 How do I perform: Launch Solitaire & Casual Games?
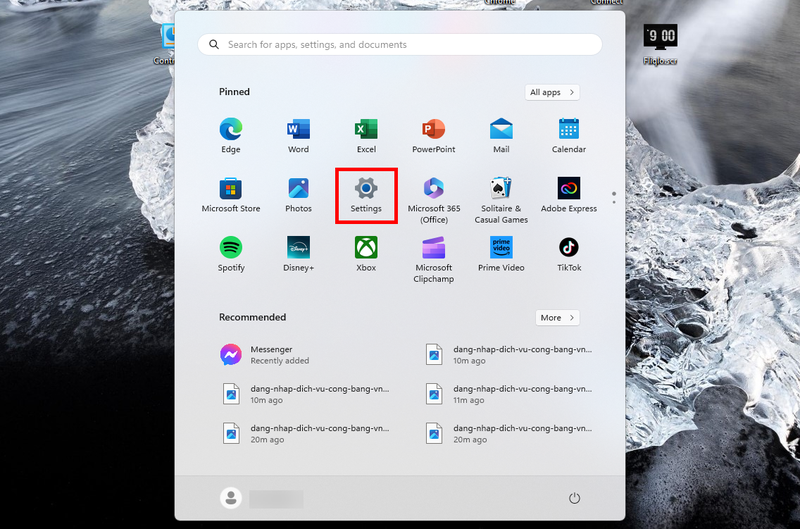(501, 200)
